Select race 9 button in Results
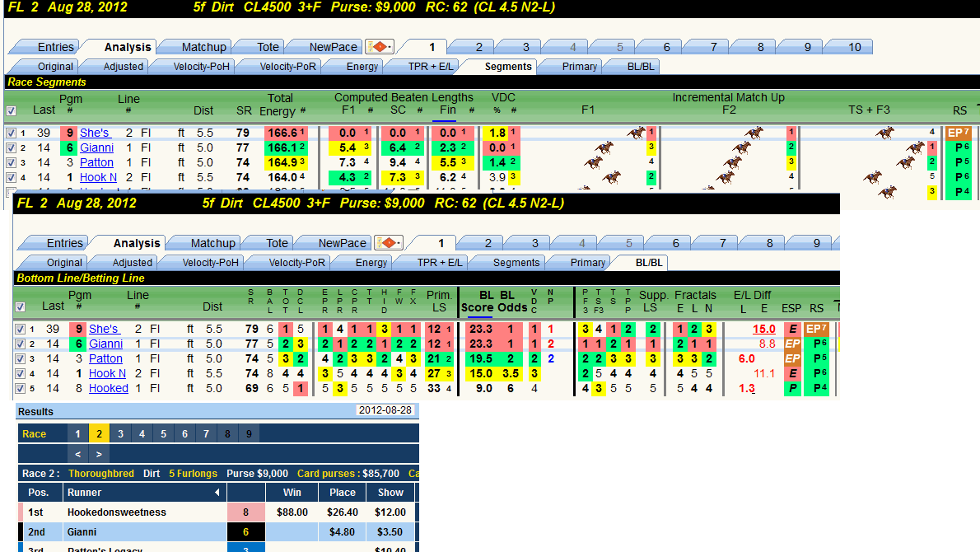Image resolution: width=980 pixels, height=552 pixels. point(249,434)
